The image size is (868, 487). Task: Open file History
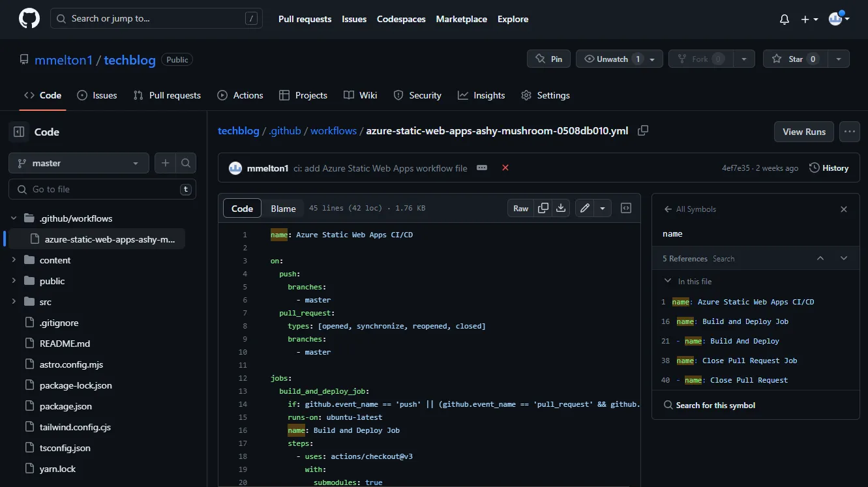pos(829,168)
